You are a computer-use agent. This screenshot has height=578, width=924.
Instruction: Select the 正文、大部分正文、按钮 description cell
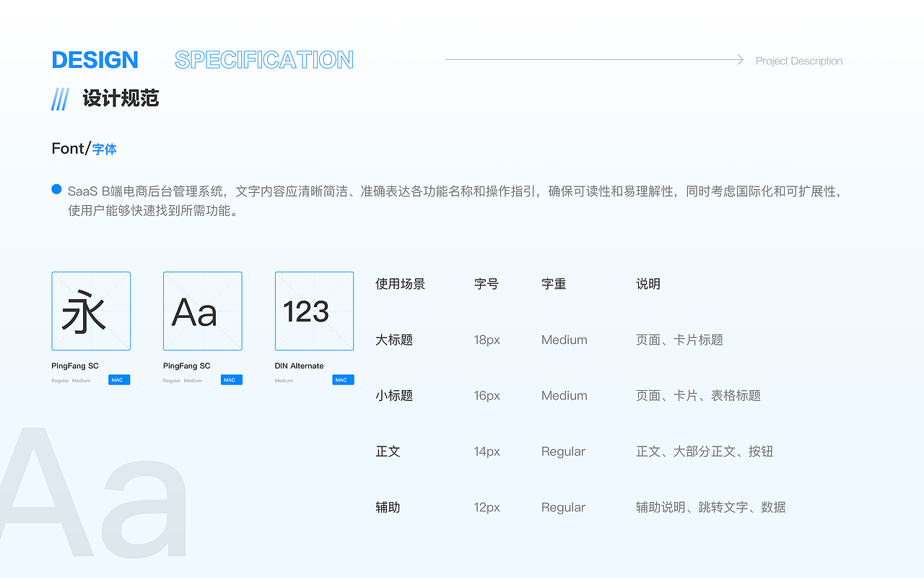(705, 451)
